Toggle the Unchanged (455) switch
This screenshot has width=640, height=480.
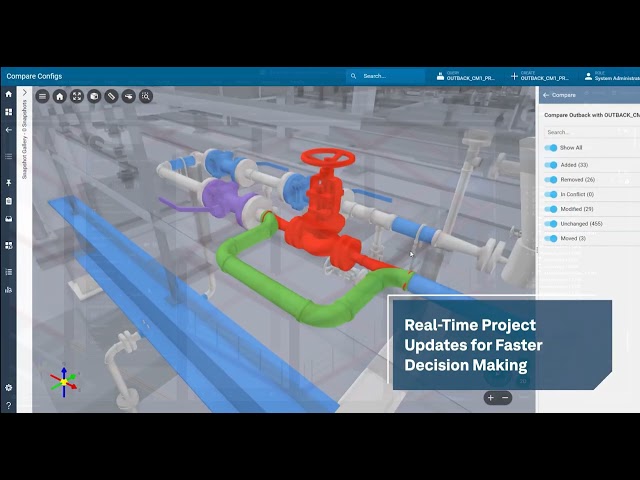click(x=551, y=224)
